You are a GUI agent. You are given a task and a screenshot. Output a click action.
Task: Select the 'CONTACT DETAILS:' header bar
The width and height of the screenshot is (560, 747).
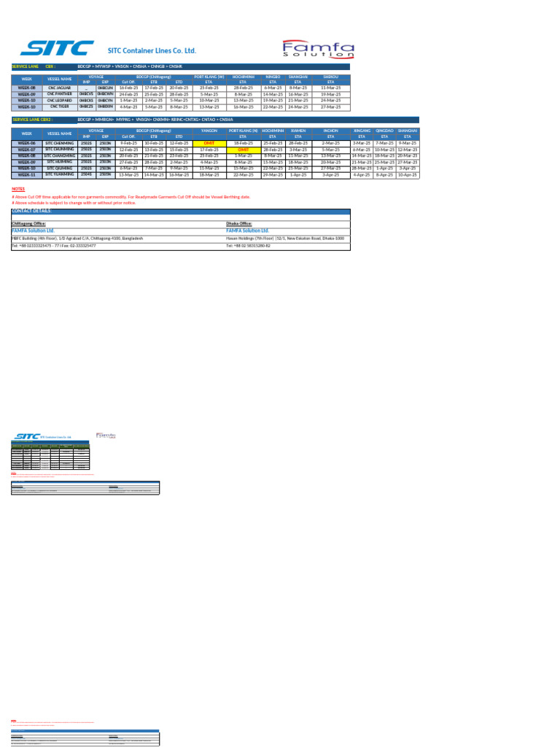tap(181, 212)
